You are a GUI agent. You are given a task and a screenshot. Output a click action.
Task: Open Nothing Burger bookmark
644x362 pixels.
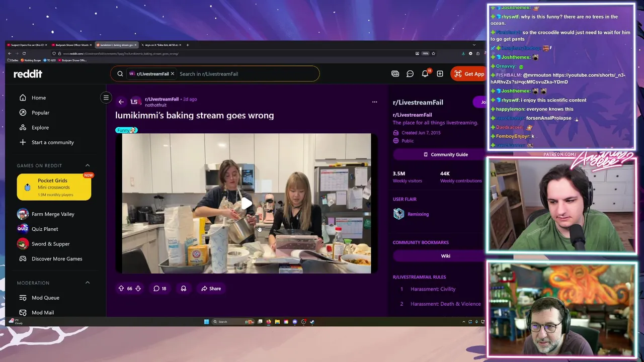click(31, 60)
